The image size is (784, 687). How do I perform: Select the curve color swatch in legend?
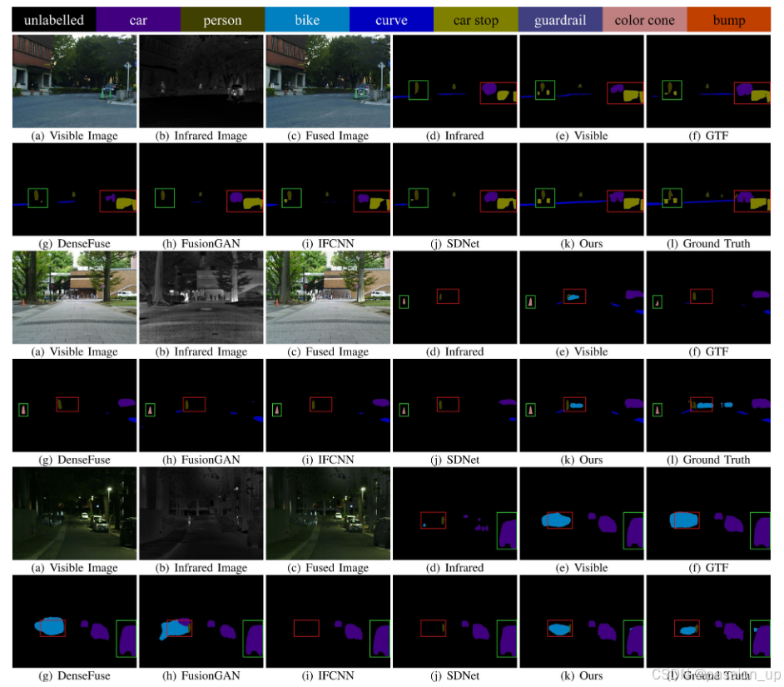coord(391,19)
